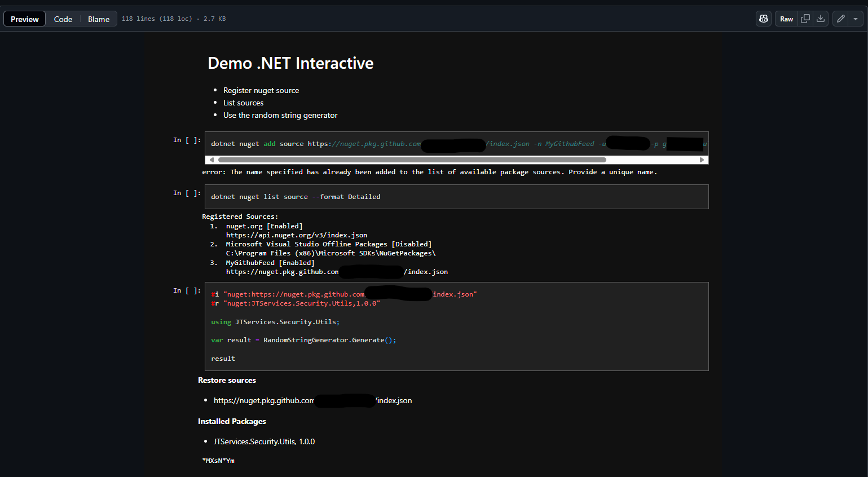Click 'var result = RandomStringGenerator.Generate();' line
Screen dimensions: 868x477
click(x=303, y=340)
